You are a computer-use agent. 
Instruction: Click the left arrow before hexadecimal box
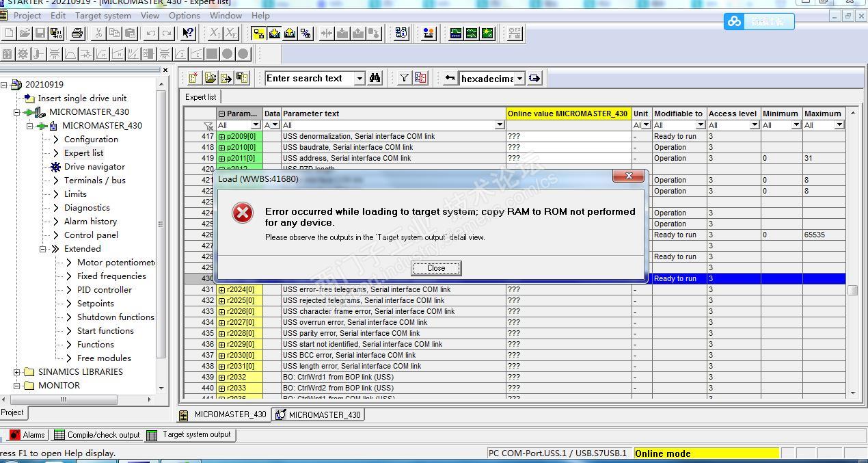coord(450,79)
